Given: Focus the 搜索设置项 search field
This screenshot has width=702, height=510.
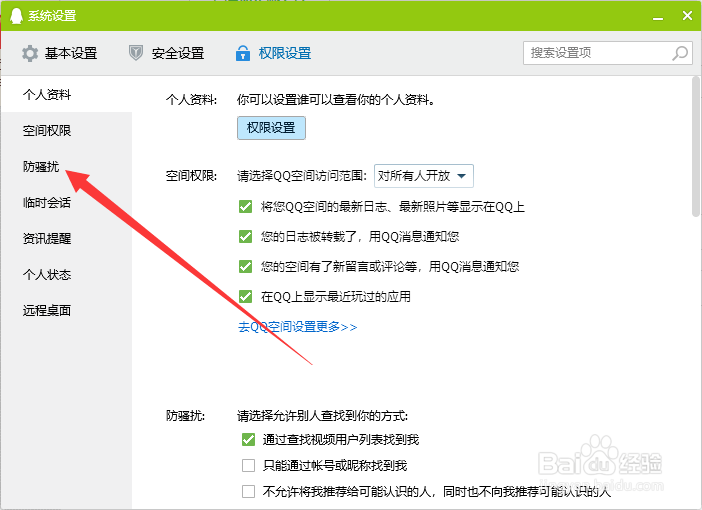Looking at the screenshot, I should click(x=608, y=53).
